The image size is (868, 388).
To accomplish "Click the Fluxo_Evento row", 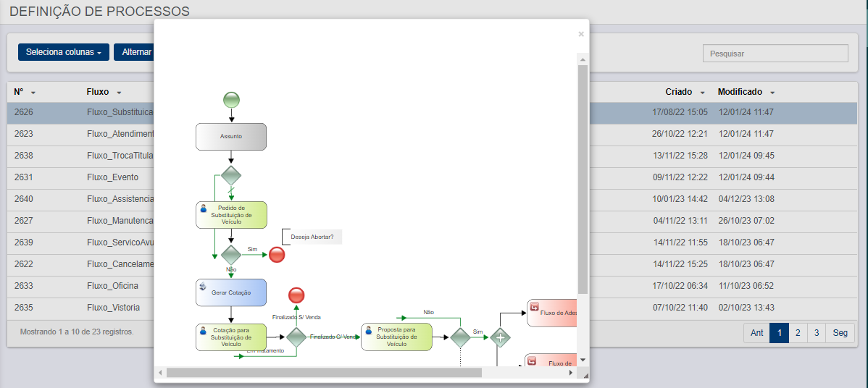I will coord(432,177).
